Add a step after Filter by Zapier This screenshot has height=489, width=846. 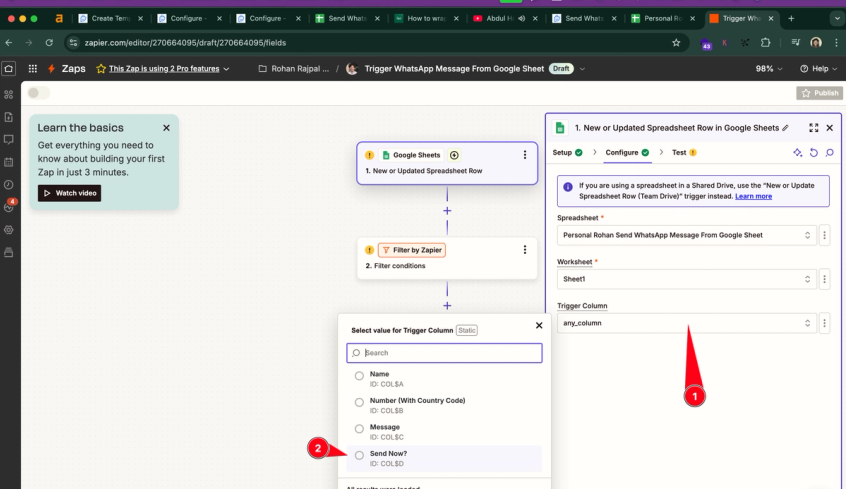pyautogui.click(x=447, y=305)
